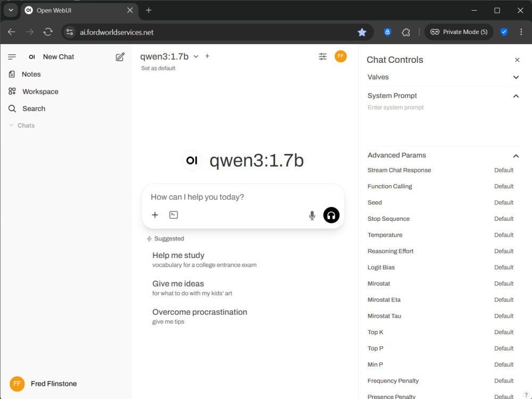
Task: Toggle Function Calling Default setting
Action: (503, 186)
